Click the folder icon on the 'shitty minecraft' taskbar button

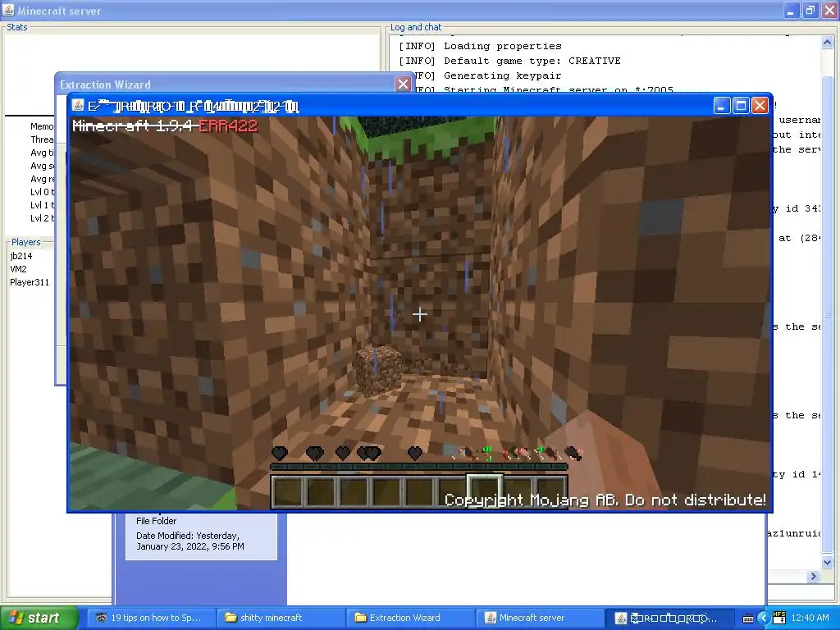pyautogui.click(x=231, y=618)
